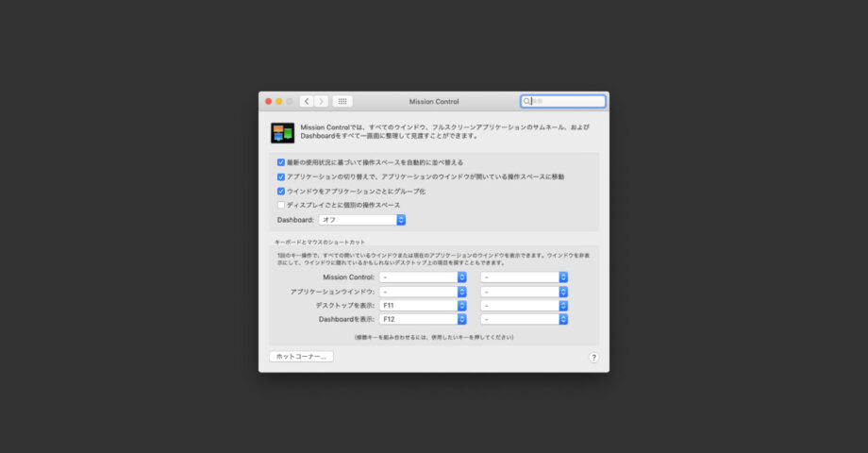The height and width of the screenshot is (453, 868).
Task: Click the Dashboard: label
Action: 295,220
